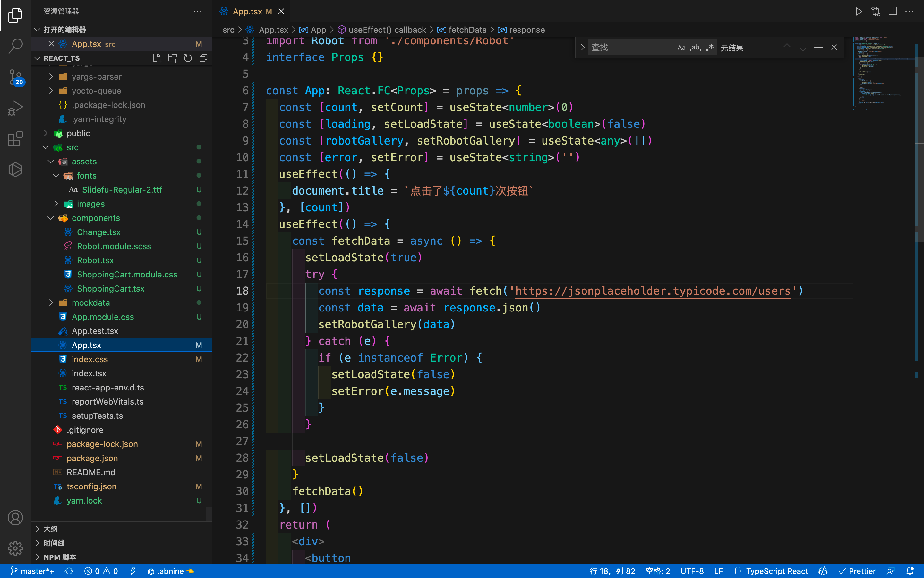The width and height of the screenshot is (924, 578).
Task: Collapse the REACT_TS section
Action: click(x=38, y=58)
